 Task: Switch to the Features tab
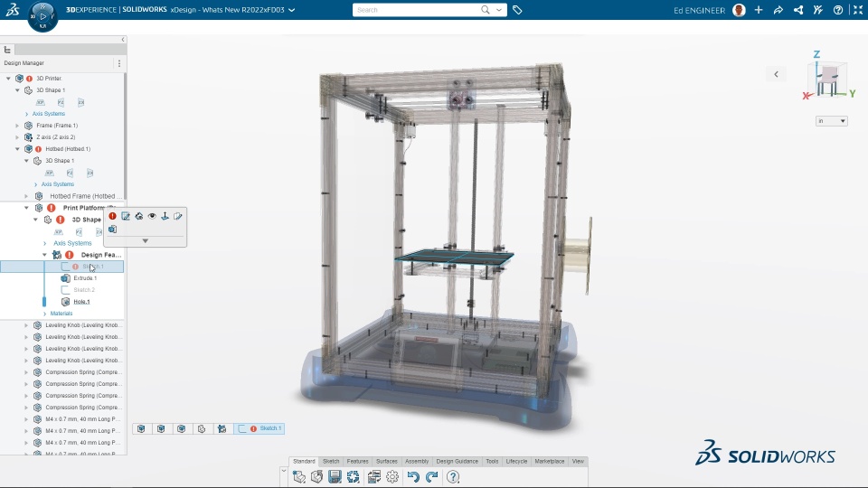357,462
